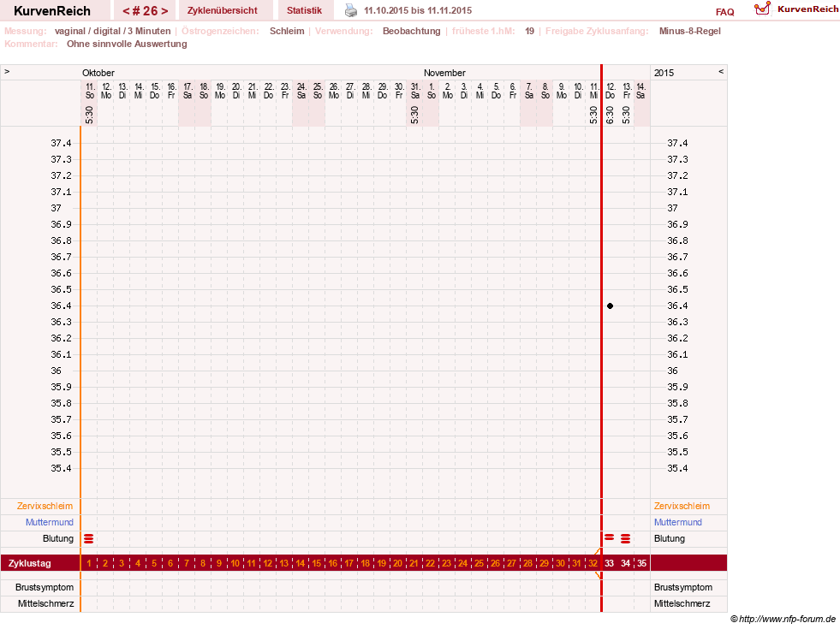Click the bleeding symbol on cycle day 33
Viewport: 840px width, 629px height.
click(x=609, y=537)
